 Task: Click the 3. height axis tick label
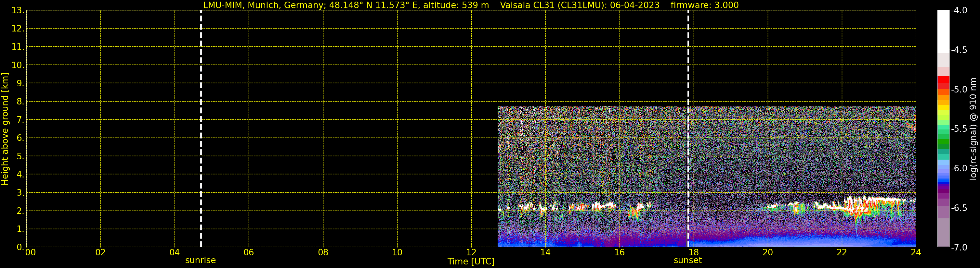[20, 192]
